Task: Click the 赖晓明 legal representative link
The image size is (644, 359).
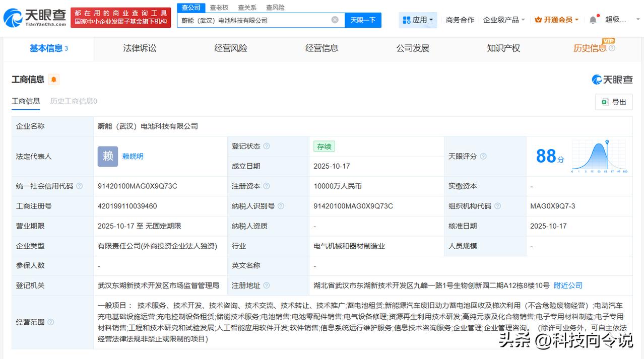Action: pyautogui.click(x=132, y=156)
